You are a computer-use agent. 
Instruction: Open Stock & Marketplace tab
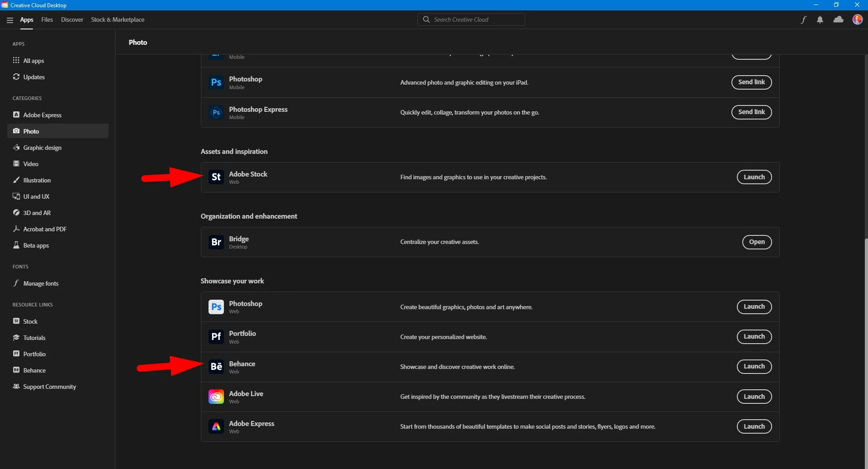point(118,19)
